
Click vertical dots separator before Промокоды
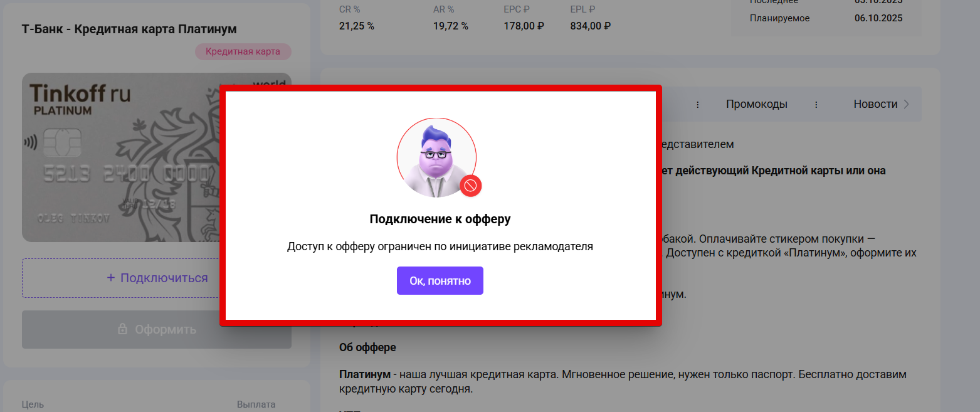pos(698,105)
